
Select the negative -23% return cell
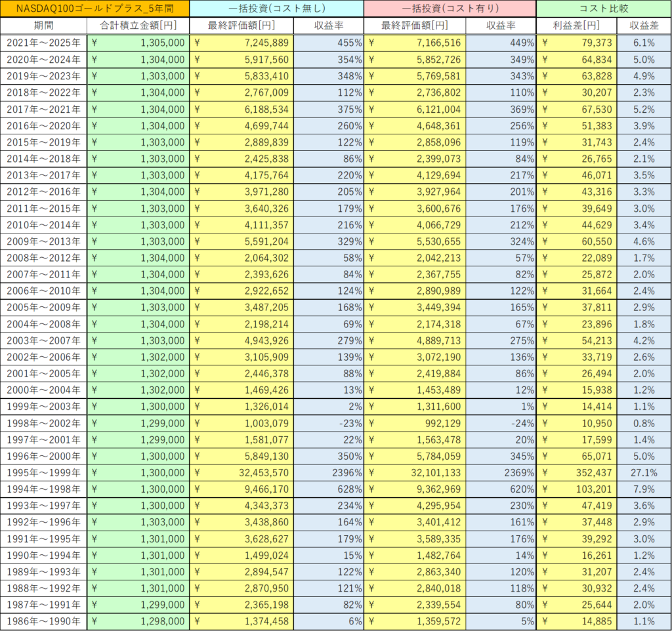[328, 423]
